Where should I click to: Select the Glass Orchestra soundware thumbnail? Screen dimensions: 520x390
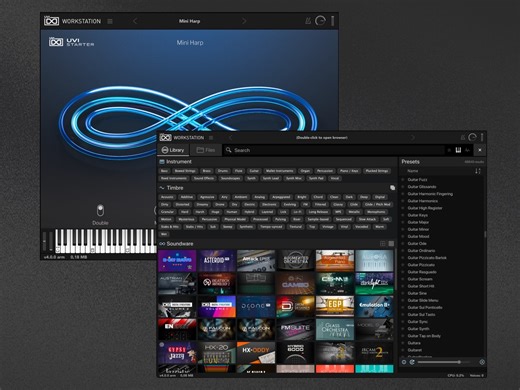tap(335, 329)
